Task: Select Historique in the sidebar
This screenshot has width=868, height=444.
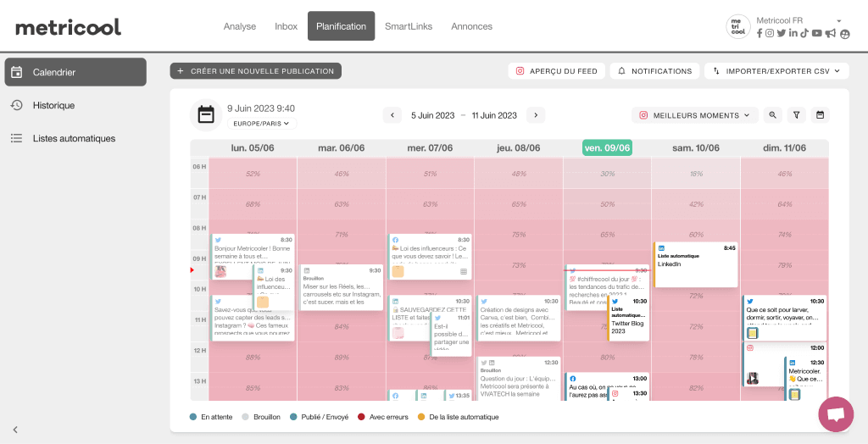Action: coord(53,105)
